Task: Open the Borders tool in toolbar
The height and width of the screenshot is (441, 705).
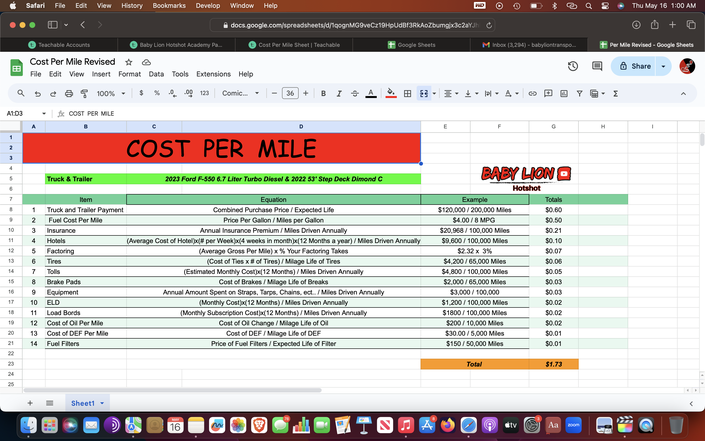Action: (407, 93)
